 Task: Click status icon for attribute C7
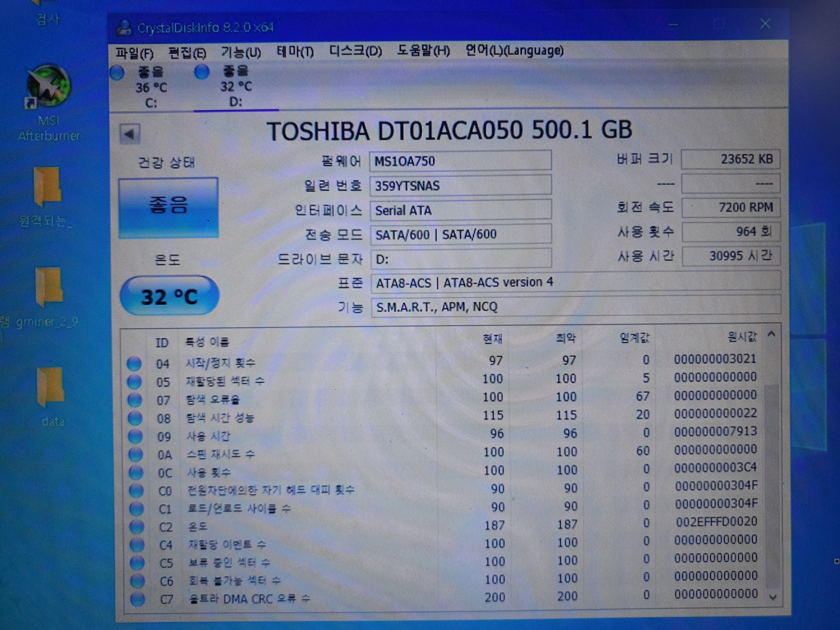[x=137, y=599]
